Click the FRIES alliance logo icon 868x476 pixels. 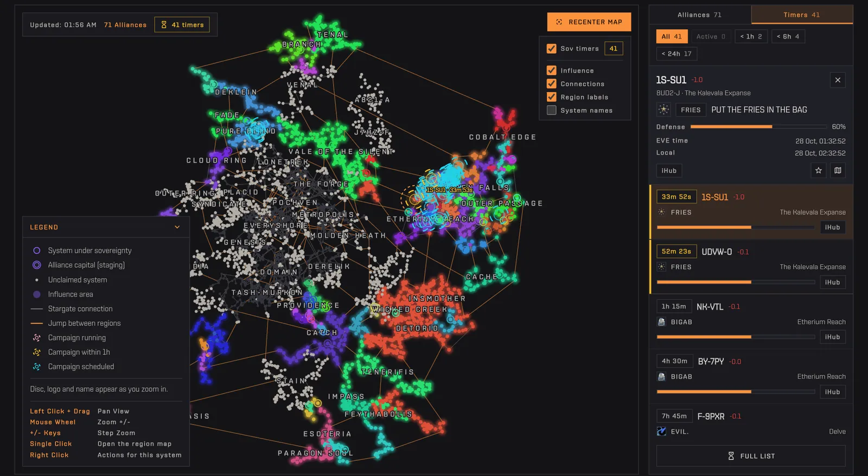(x=663, y=110)
